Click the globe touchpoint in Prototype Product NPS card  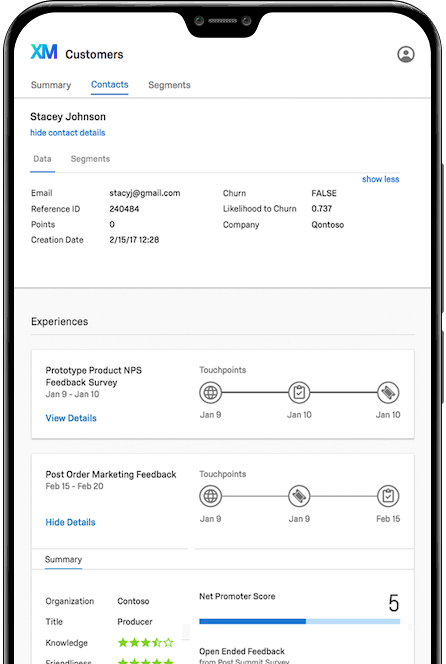point(211,393)
